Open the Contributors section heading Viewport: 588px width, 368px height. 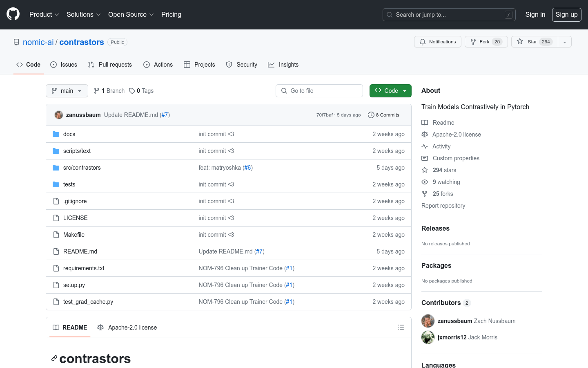pyautogui.click(x=441, y=303)
